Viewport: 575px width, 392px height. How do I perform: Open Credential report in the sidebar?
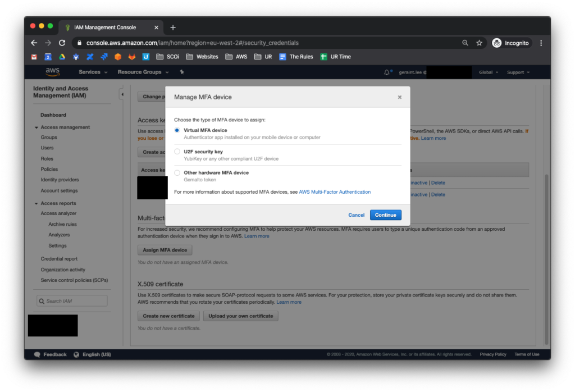pyautogui.click(x=59, y=259)
